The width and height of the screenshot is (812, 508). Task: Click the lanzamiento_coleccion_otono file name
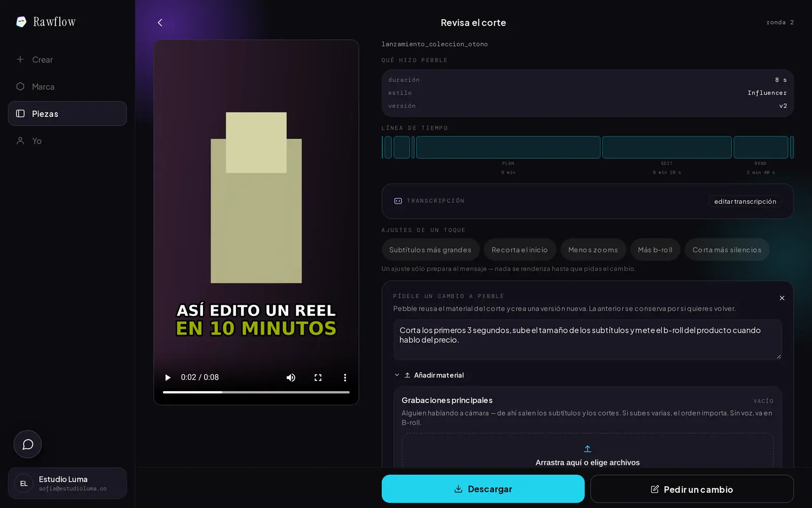(434, 44)
